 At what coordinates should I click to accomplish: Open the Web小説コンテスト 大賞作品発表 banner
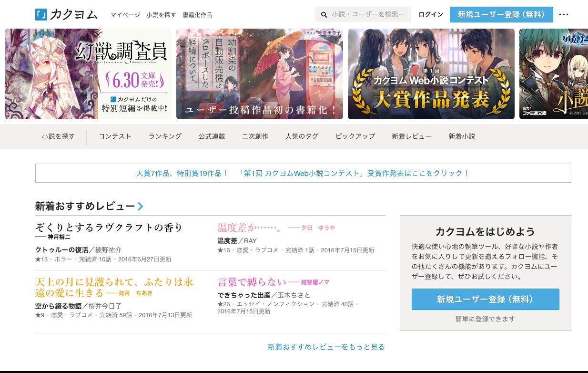click(431, 74)
